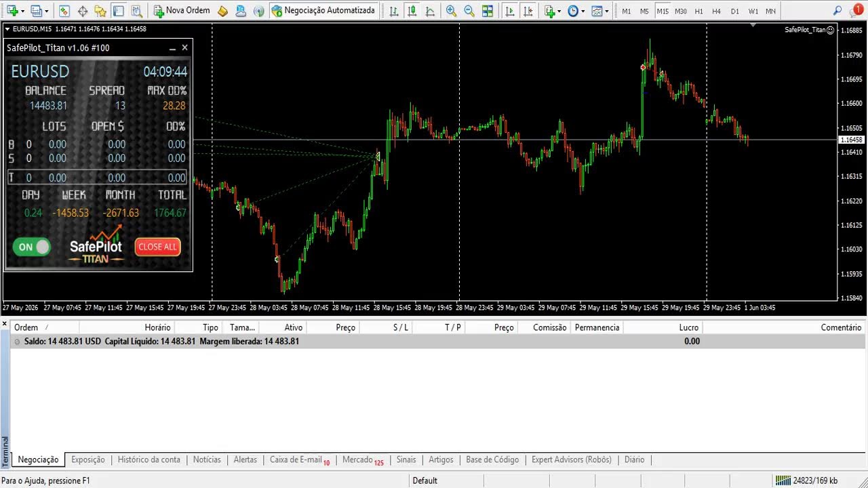Screen dimensions: 868x488
Task: Toggle chart shift icon
Action: (528, 11)
